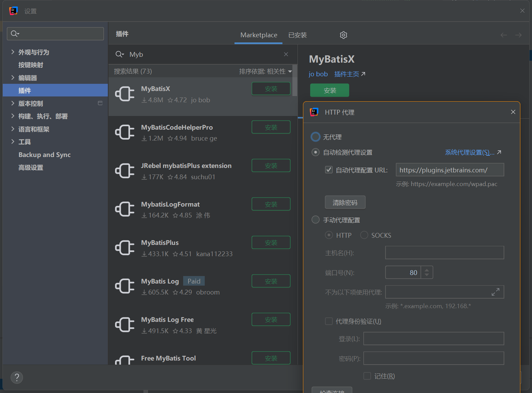Open 按键映射 settings page
This screenshot has height=393, width=532.
(x=31, y=65)
